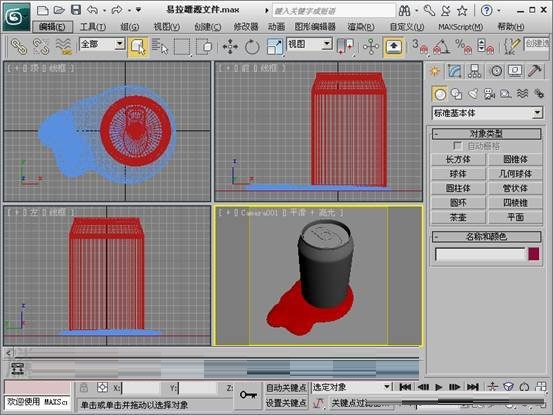Click the 球体 primitive button
553x415 pixels.
click(x=458, y=174)
